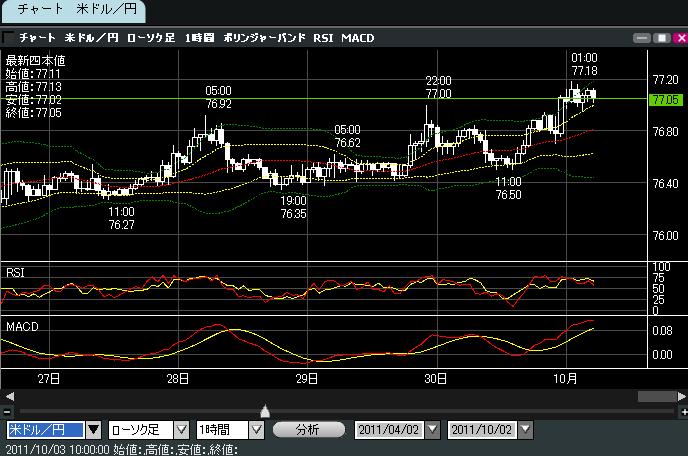
Task: Minimize the chart panel
Action: (643, 37)
